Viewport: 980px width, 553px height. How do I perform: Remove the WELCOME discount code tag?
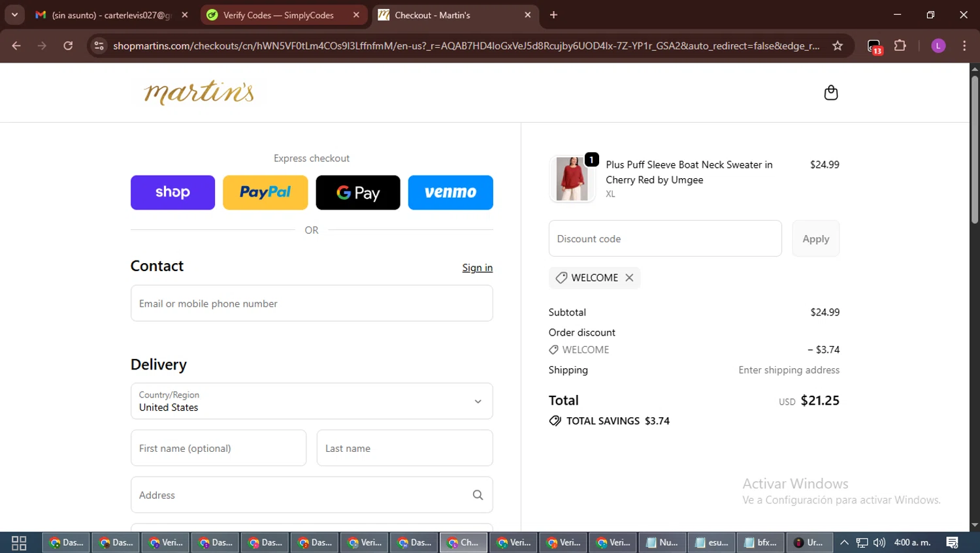click(x=629, y=277)
